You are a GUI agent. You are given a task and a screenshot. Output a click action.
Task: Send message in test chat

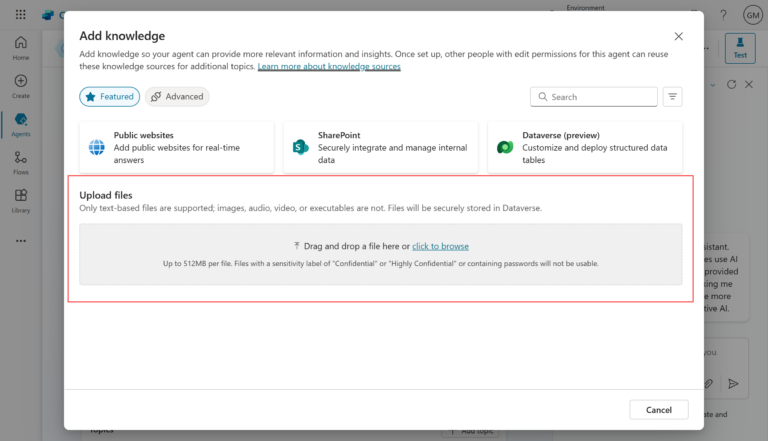733,384
